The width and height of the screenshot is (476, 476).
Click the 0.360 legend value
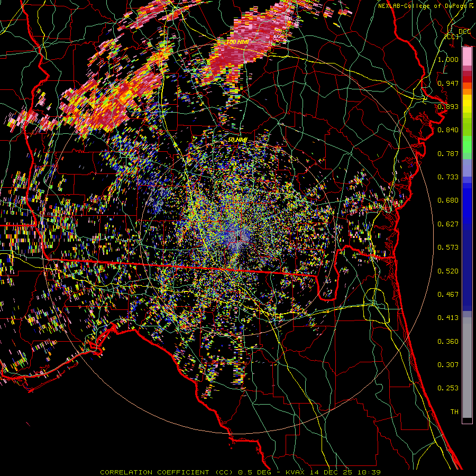click(448, 342)
